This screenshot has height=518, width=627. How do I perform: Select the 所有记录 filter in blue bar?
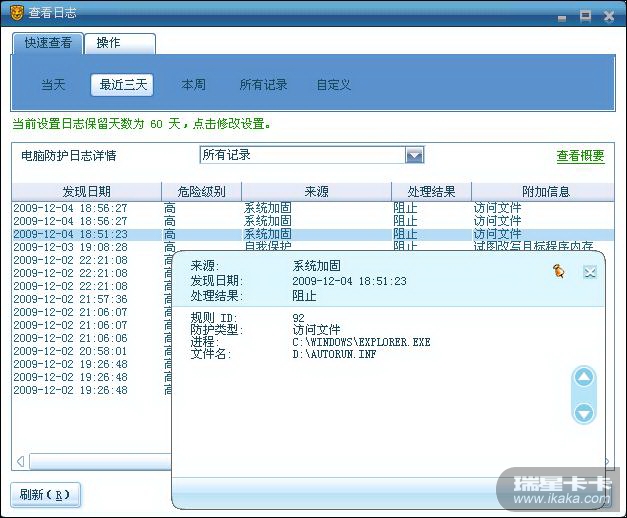[x=263, y=85]
